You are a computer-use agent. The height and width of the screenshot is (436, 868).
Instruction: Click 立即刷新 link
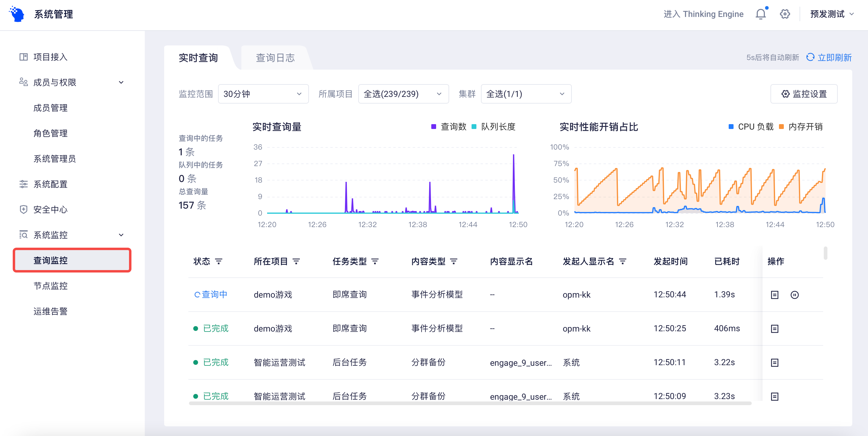point(834,58)
